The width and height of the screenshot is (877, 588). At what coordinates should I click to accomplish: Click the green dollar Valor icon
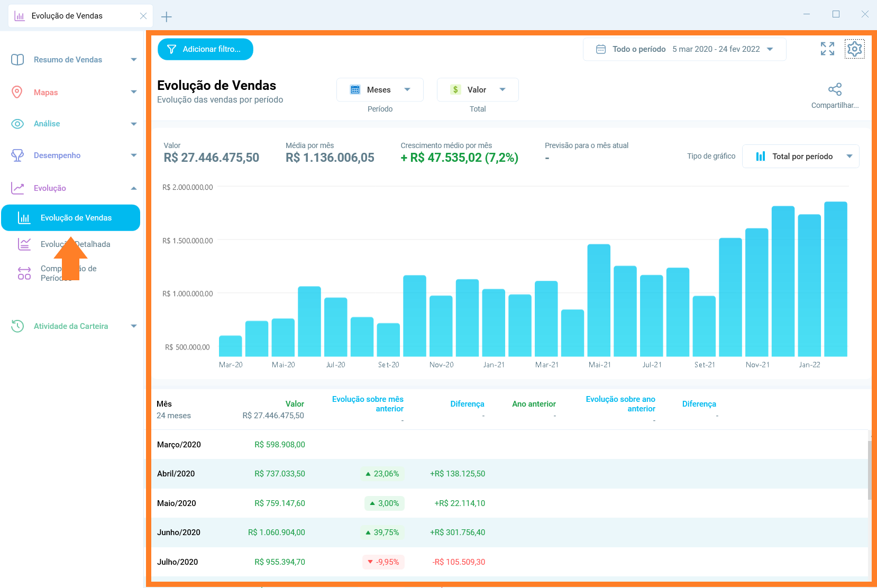pyautogui.click(x=455, y=89)
